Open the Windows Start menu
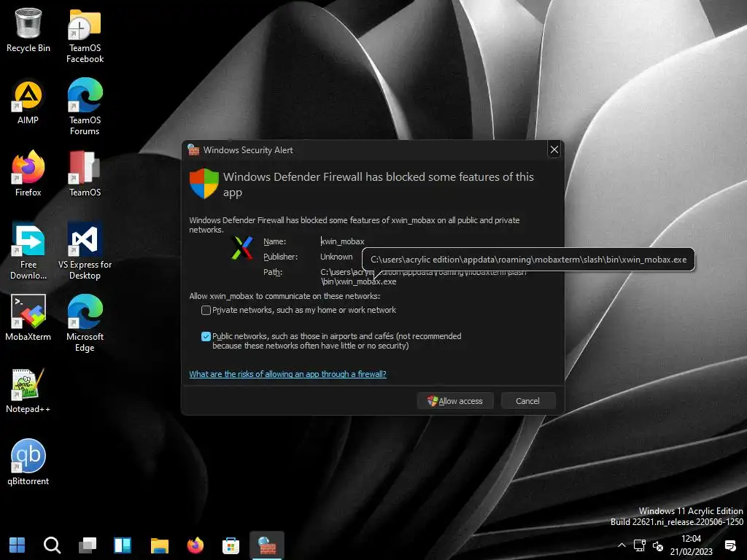The height and width of the screenshot is (560, 747). pyautogui.click(x=18, y=545)
